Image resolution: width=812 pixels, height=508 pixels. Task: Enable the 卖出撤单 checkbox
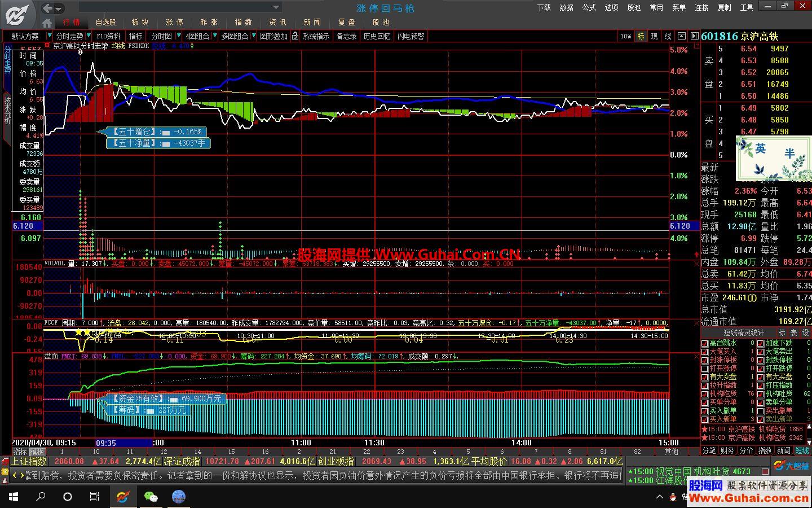(761, 411)
